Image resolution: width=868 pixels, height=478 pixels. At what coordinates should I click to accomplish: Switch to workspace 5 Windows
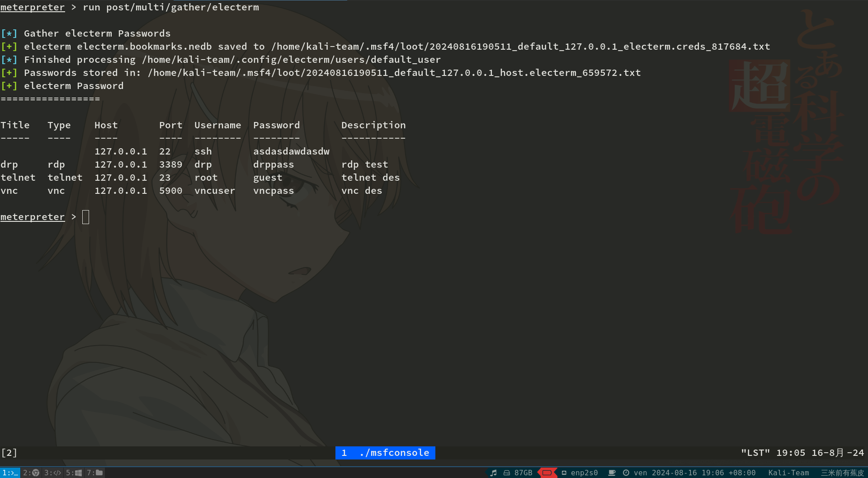click(74, 473)
